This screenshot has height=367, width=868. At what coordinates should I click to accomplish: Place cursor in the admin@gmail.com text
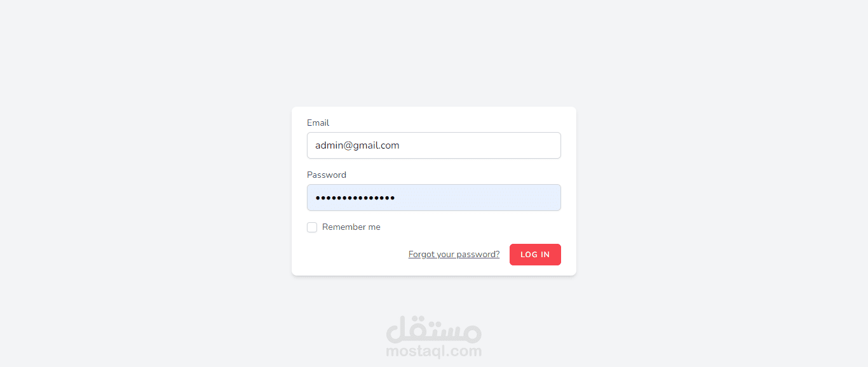tap(357, 145)
